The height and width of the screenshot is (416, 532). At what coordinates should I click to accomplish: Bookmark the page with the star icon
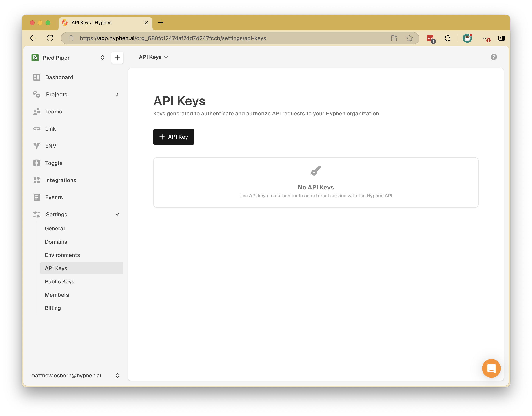coord(409,38)
